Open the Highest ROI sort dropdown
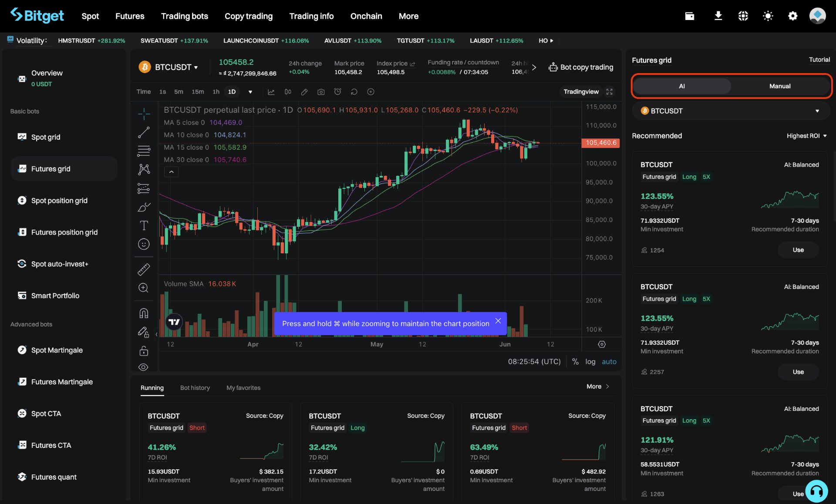The image size is (836, 504). coord(806,136)
